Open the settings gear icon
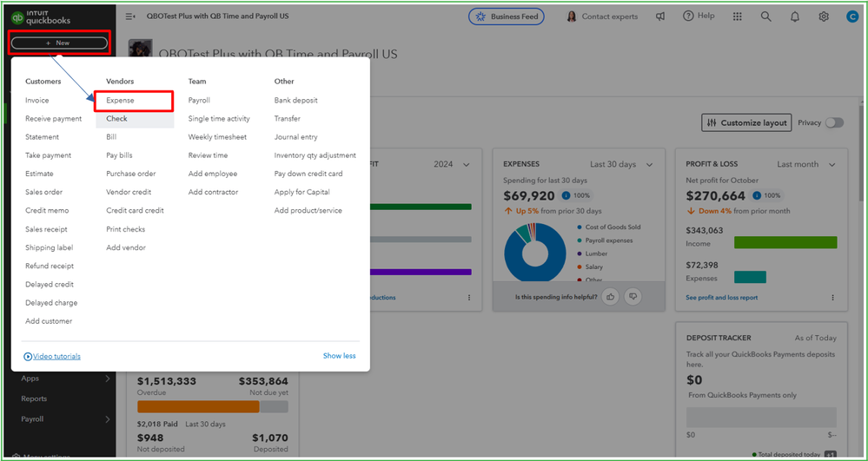868x461 pixels. [824, 16]
